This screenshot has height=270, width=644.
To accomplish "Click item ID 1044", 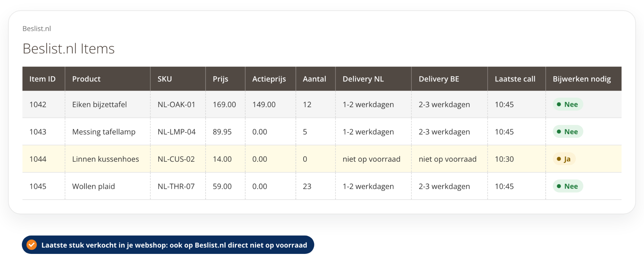I will pos(38,159).
